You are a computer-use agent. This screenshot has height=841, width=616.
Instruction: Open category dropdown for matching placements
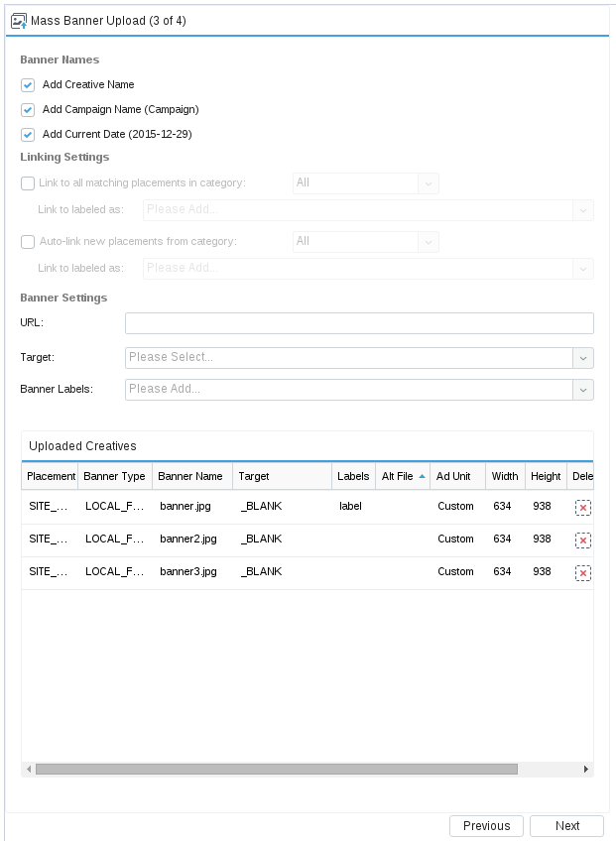pos(429,183)
